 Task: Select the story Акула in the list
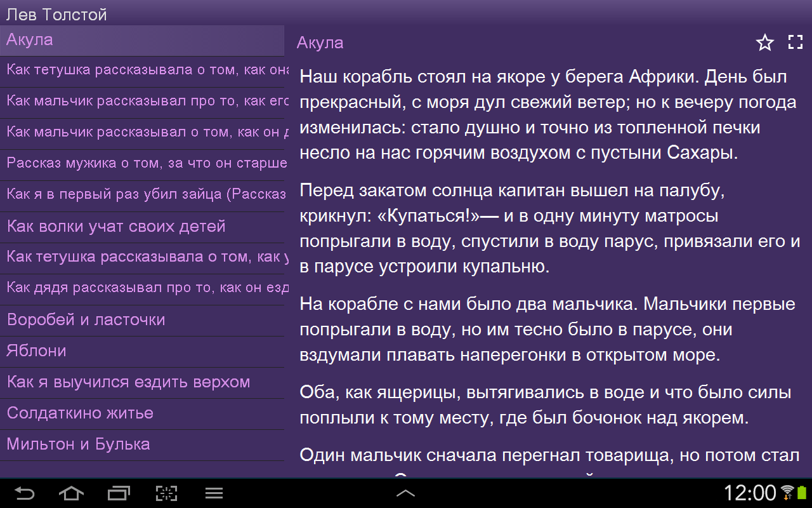(x=142, y=41)
